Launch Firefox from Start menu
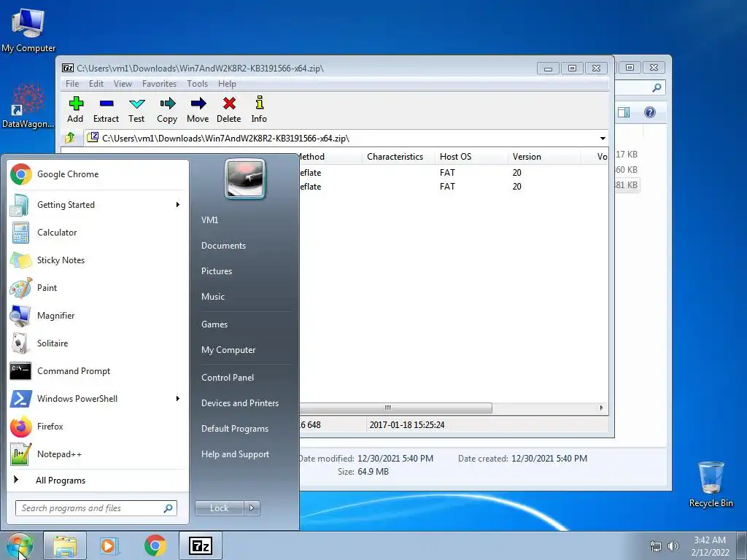This screenshot has height=560, width=747. tap(98, 426)
